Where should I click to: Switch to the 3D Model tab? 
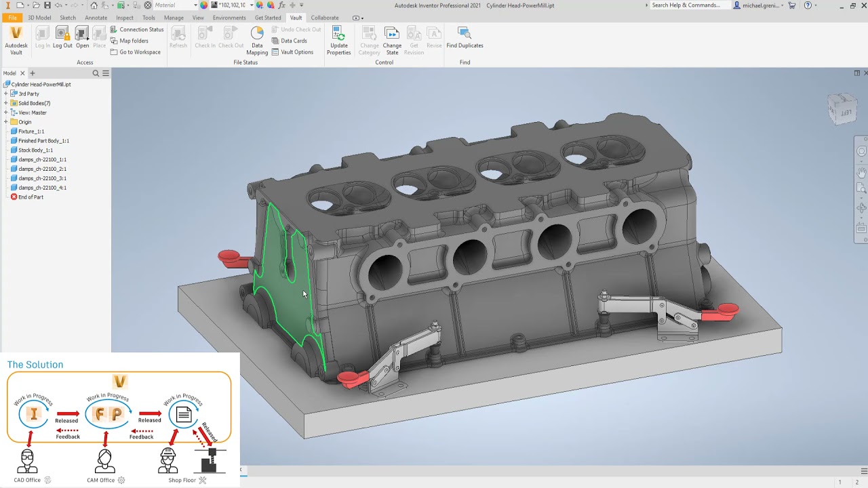[x=39, y=18]
